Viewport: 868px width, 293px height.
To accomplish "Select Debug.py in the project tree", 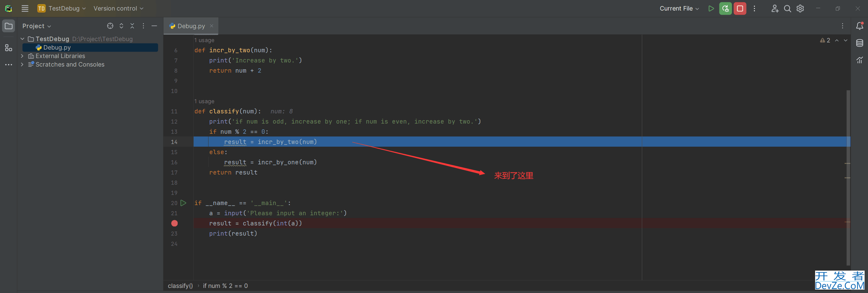I will tap(90, 48).
